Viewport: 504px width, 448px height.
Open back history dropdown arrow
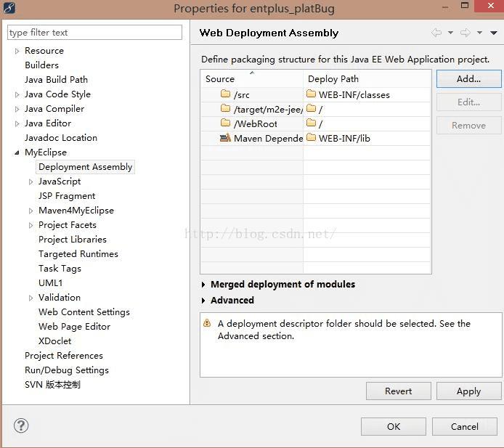click(x=450, y=33)
